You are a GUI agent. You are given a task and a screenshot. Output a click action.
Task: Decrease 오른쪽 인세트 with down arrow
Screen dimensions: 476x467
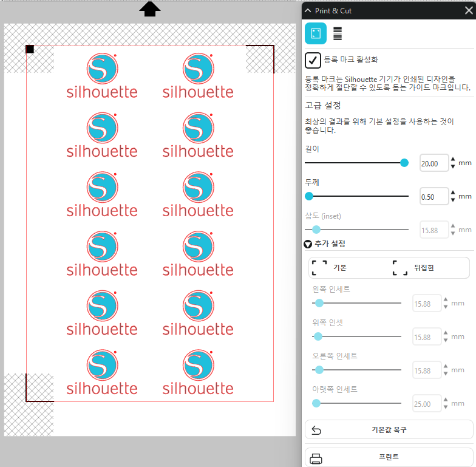click(x=446, y=373)
